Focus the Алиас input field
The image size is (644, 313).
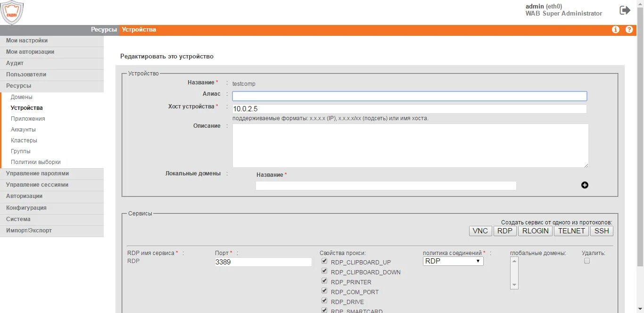point(410,96)
